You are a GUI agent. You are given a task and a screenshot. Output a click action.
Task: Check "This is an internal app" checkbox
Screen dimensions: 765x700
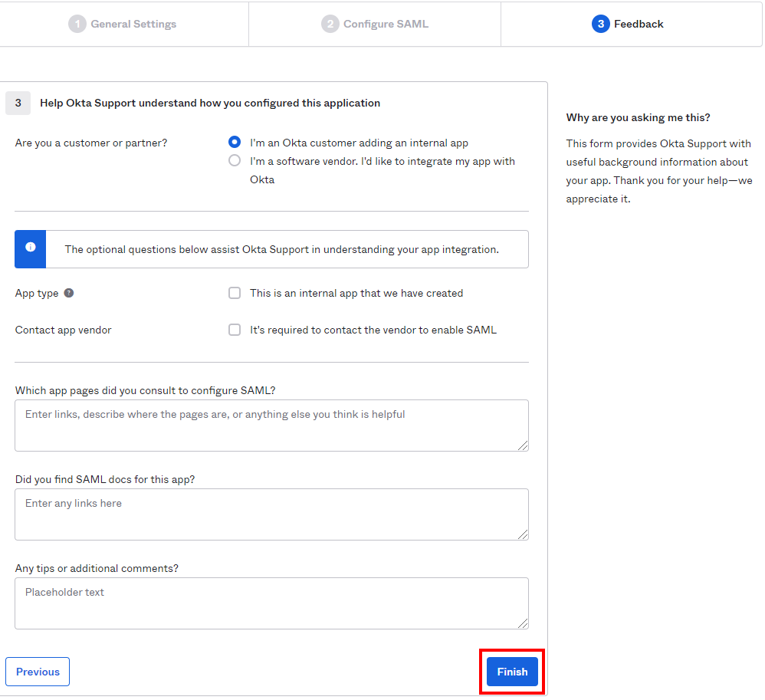click(235, 293)
